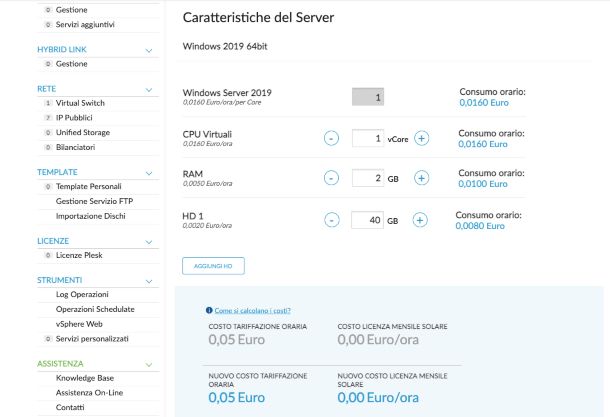Image resolution: width=610 pixels, height=417 pixels.
Task: Open Contatti in the sidebar
Action: [x=70, y=407]
